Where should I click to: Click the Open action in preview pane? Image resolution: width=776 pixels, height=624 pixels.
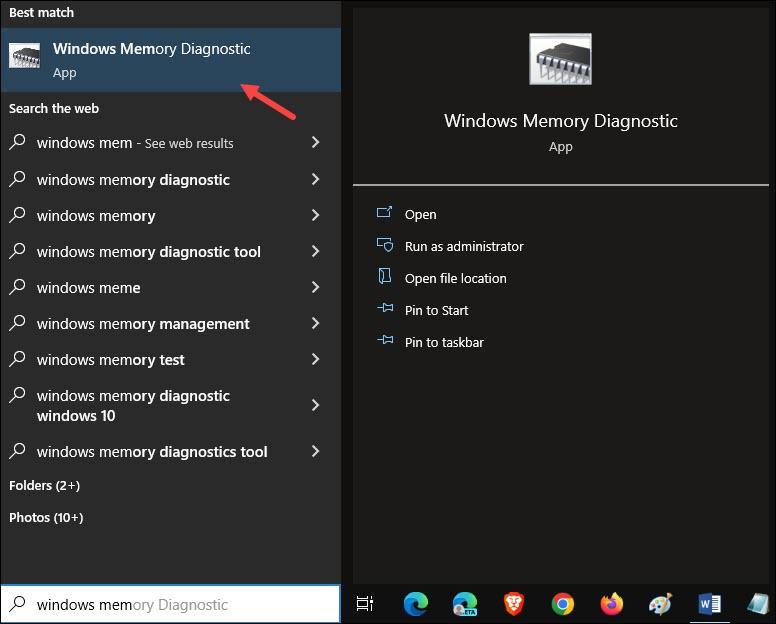(x=420, y=214)
